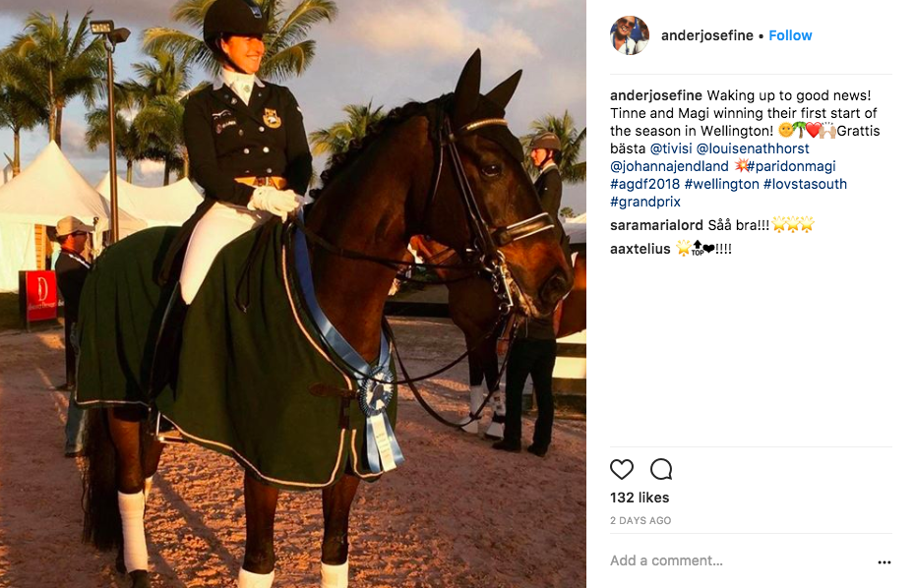
Task: Open the anderjosefine username in the header
Action: (x=706, y=35)
